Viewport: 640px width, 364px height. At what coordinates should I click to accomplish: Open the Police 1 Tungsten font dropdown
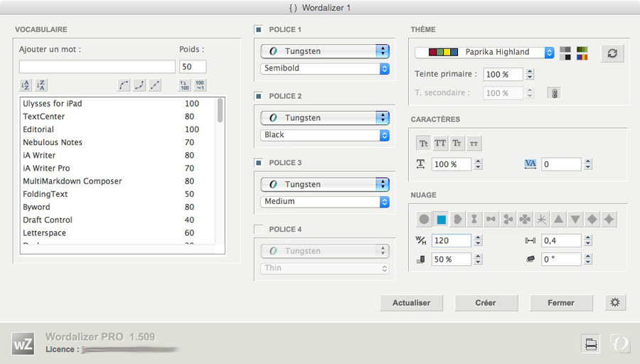(325, 51)
